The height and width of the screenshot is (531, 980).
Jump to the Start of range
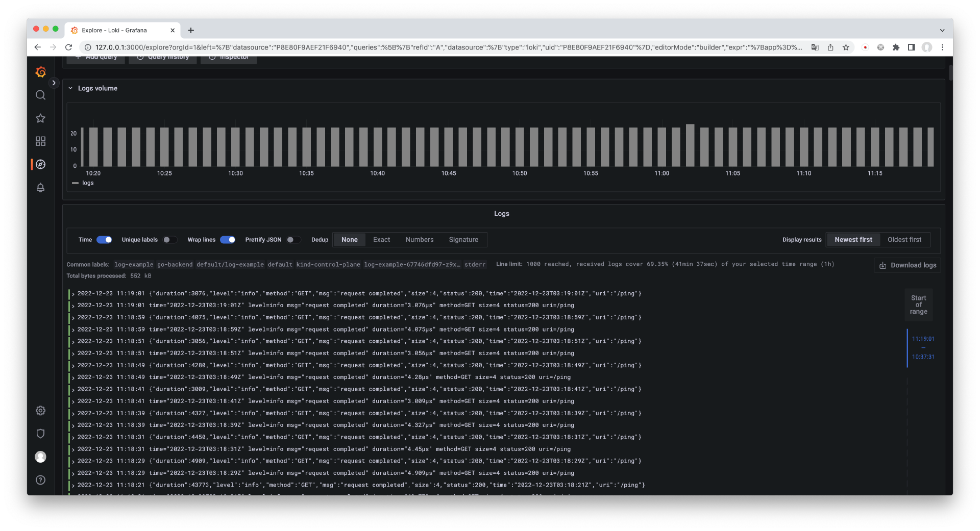coord(918,305)
